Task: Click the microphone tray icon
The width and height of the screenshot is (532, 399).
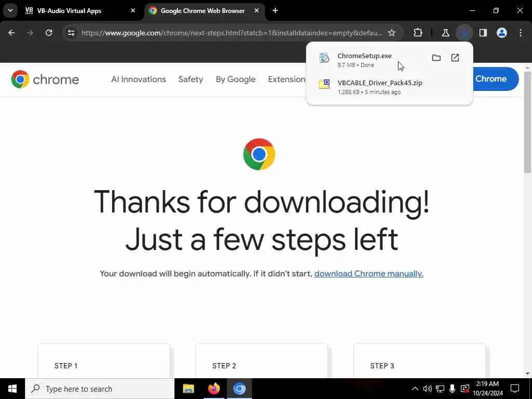Action: [x=453, y=389]
